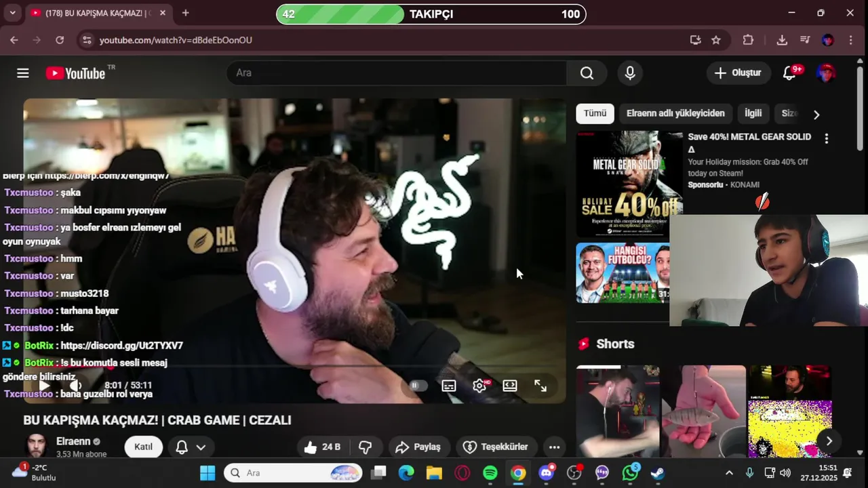Viewport: 868px width, 488px height.
Task: Click the Oluştur create button
Action: click(738, 73)
